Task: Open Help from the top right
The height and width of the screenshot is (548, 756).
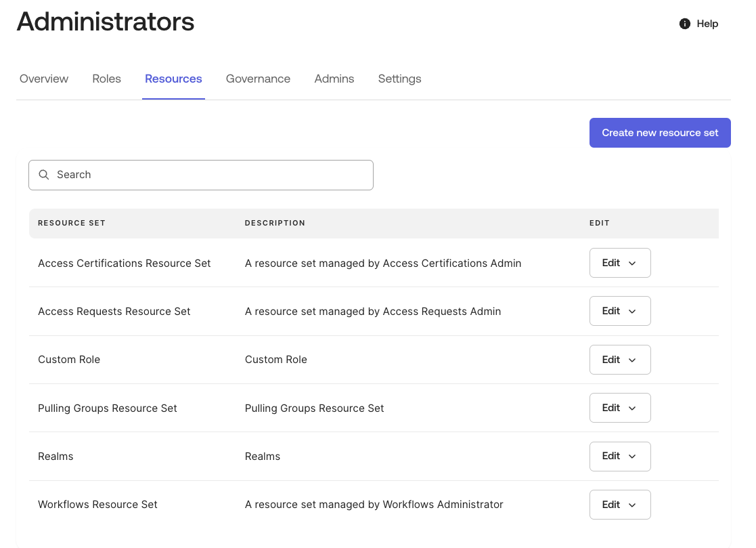Action: pyautogui.click(x=707, y=23)
